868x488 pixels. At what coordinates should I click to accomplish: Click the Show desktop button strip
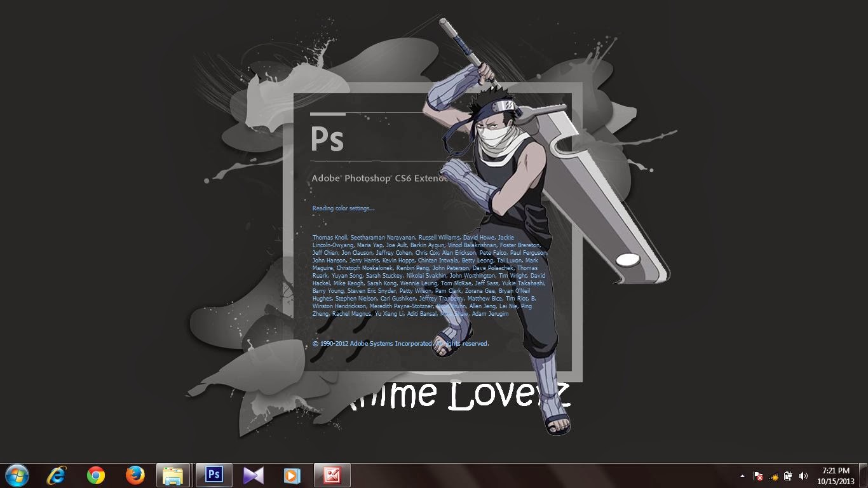coord(864,476)
